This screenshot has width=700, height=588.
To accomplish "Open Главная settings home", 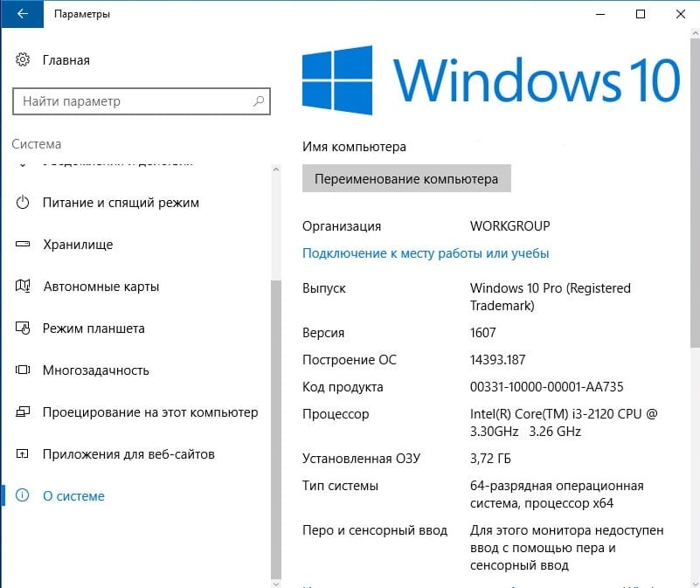I will [66, 60].
